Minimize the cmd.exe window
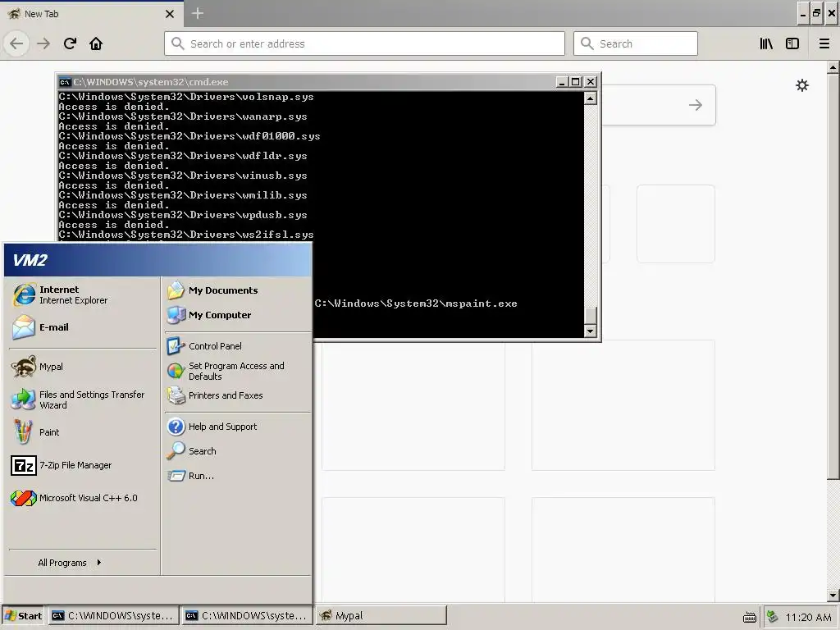The image size is (840, 630). tap(561, 82)
